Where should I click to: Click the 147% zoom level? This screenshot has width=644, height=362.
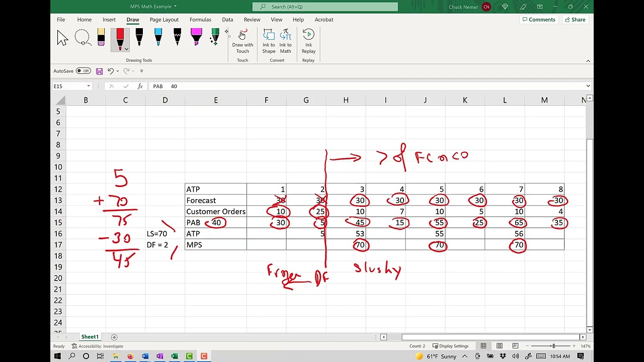(x=585, y=346)
